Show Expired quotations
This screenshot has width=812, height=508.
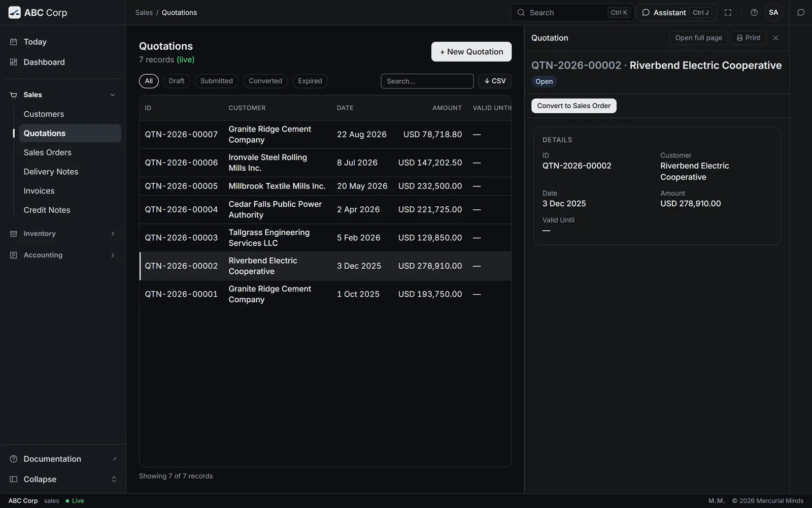tap(310, 81)
